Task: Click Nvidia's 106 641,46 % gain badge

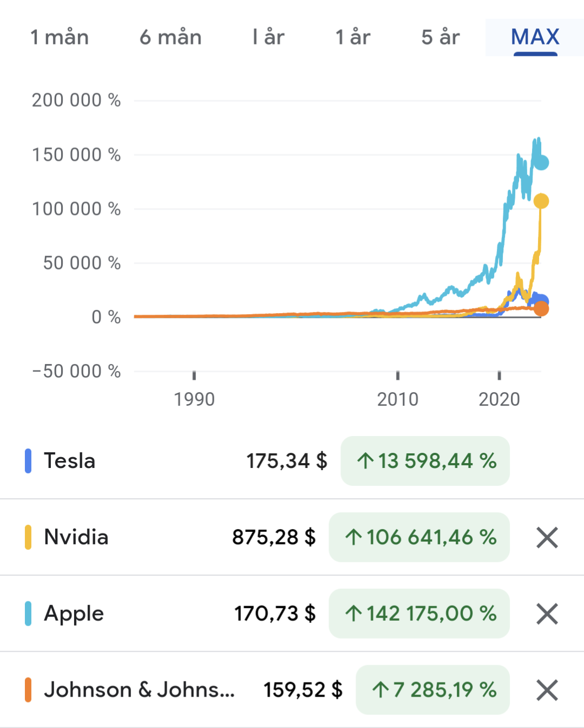Action: pos(419,537)
